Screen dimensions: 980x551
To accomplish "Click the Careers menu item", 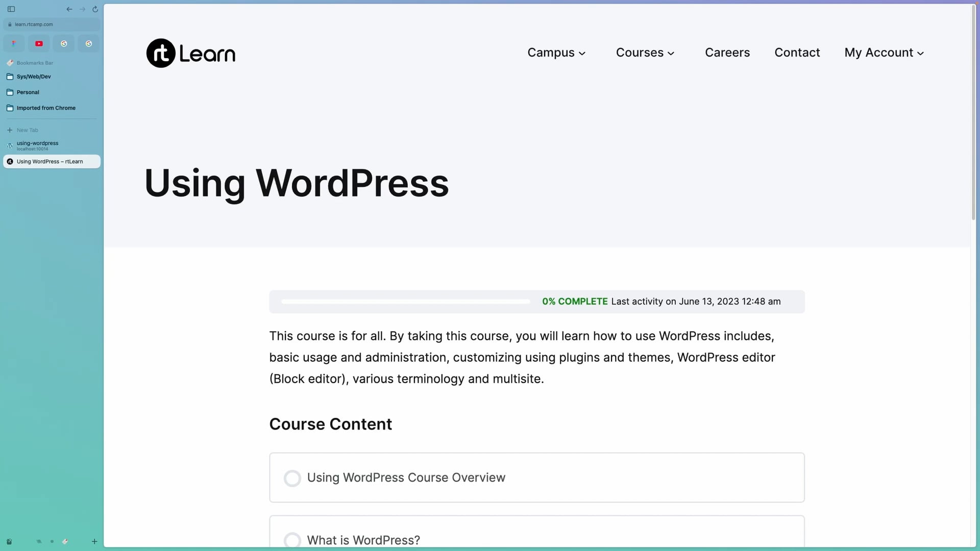I will [727, 53].
